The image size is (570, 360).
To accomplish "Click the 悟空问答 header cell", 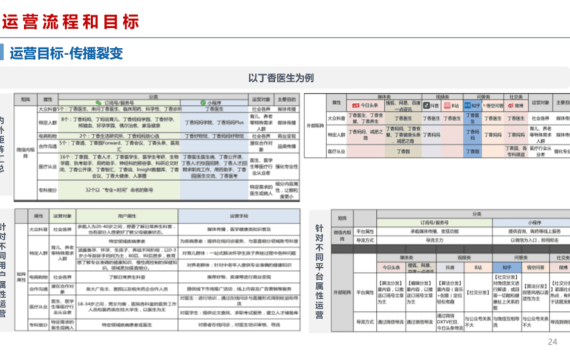I will tap(493, 105).
